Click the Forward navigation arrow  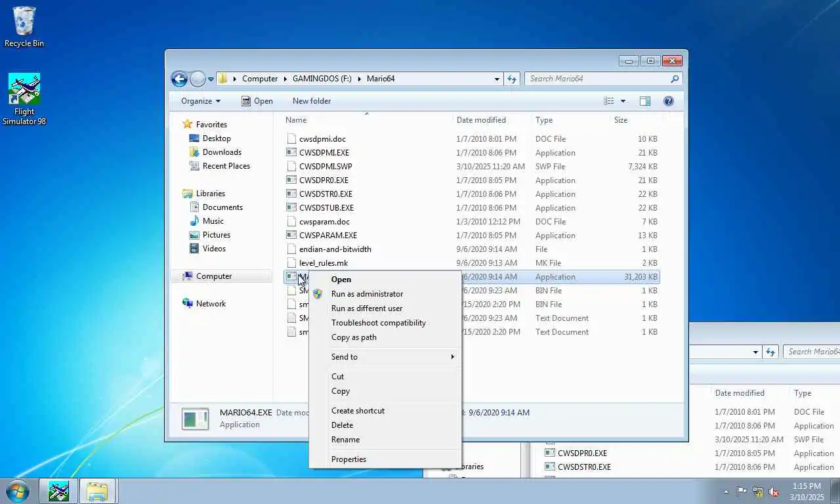[198, 79]
